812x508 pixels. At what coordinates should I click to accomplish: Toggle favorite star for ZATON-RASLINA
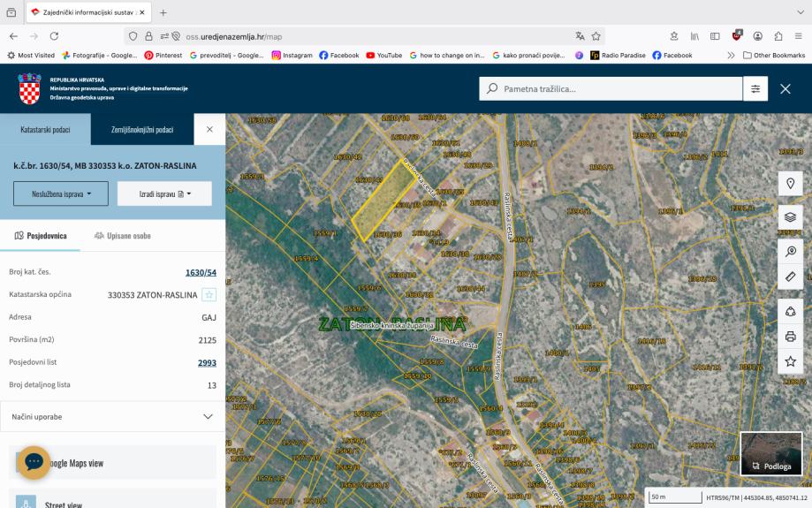(209, 295)
